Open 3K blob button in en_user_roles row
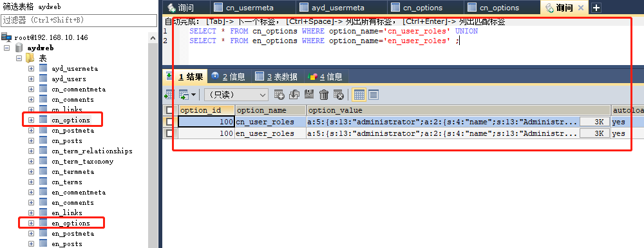Viewport: 644px width, 248px height. click(x=594, y=133)
